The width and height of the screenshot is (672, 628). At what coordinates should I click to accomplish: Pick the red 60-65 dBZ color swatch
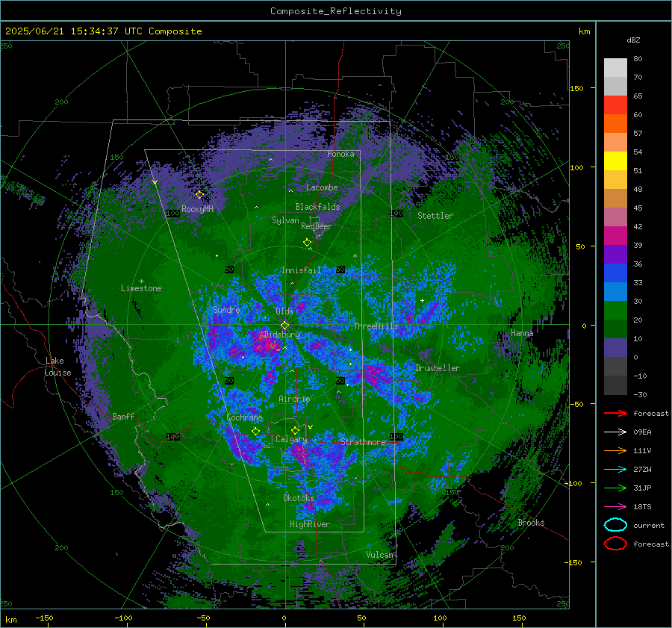tap(615, 105)
